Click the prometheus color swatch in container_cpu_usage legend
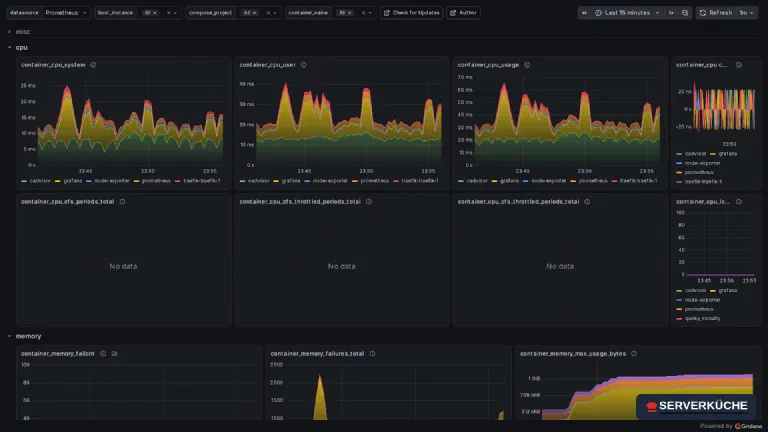The image size is (768, 432). (x=573, y=181)
